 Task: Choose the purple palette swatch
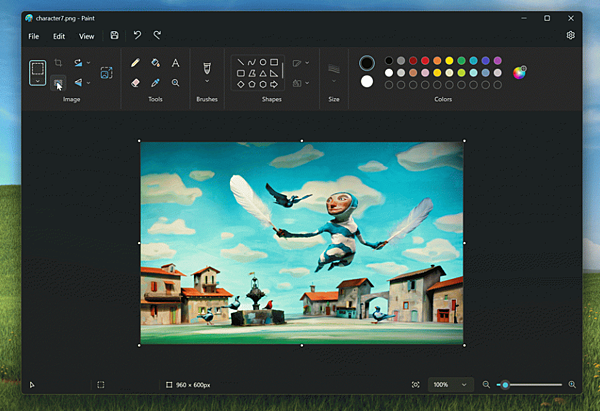[497, 60]
